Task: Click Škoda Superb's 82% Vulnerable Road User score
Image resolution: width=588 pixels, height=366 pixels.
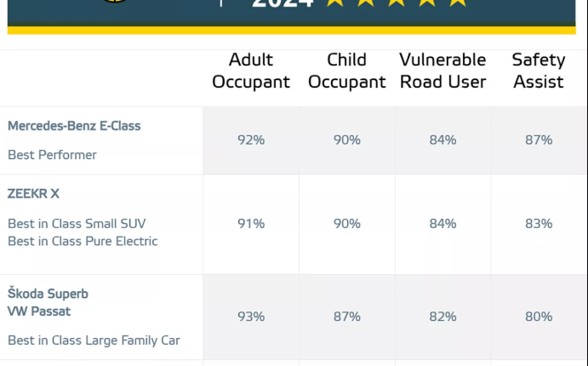Action: click(442, 317)
